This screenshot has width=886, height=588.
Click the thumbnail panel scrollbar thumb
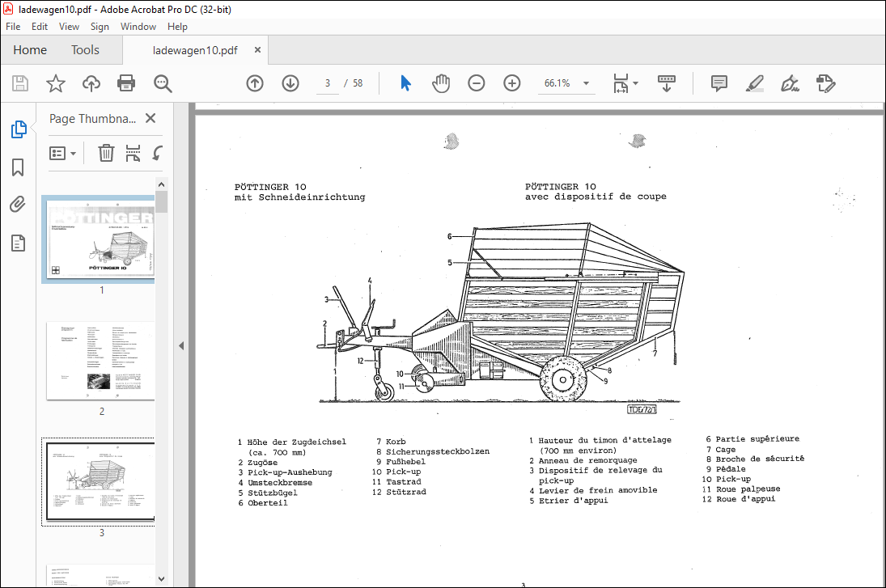tap(162, 201)
